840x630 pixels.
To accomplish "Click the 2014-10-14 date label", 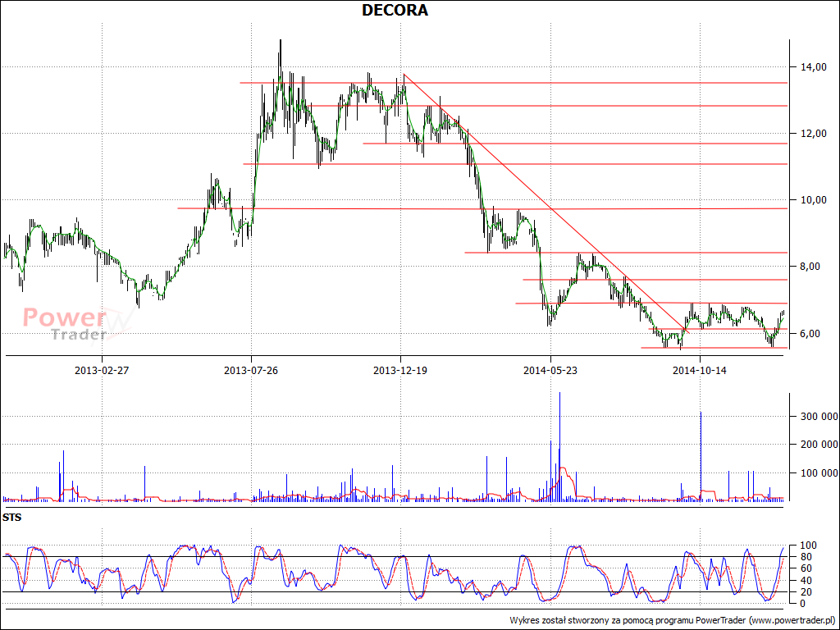I will point(700,370).
